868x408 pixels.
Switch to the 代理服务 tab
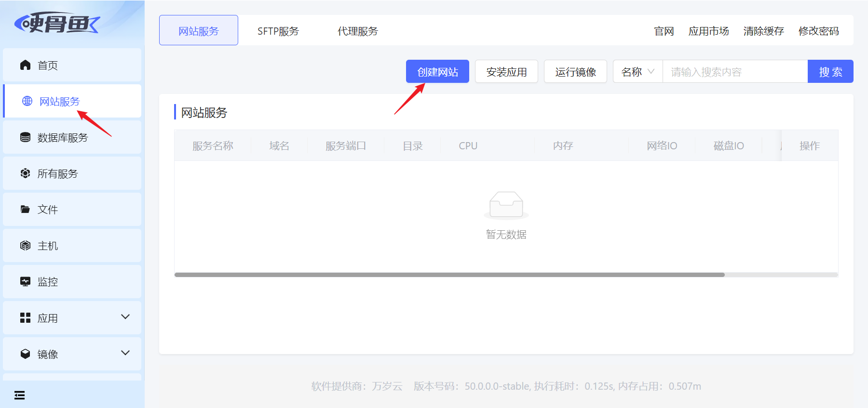pyautogui.click(x=358, y=31)
